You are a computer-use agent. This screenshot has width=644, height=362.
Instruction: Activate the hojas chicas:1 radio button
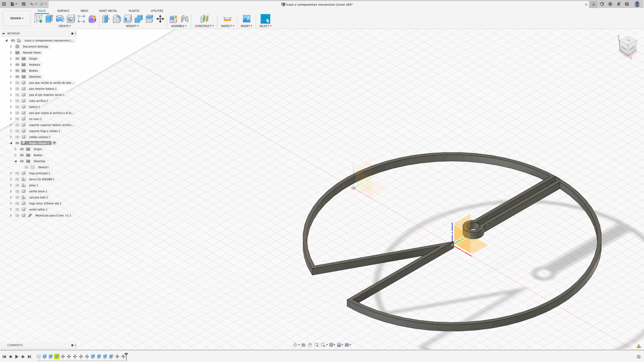(54, 143)
